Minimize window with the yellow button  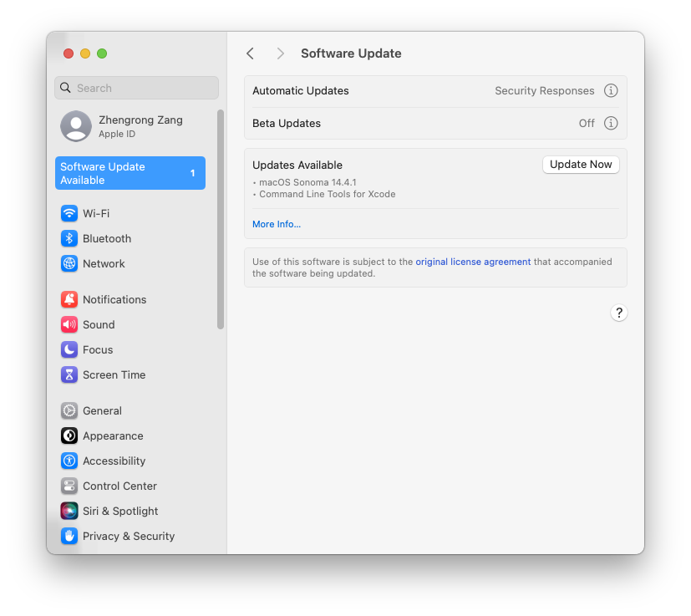pyautogui.click(x=85, y=53)
